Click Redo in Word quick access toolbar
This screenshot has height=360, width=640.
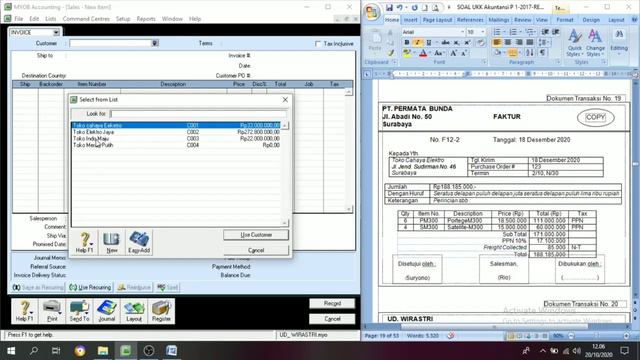pos(414,7)
